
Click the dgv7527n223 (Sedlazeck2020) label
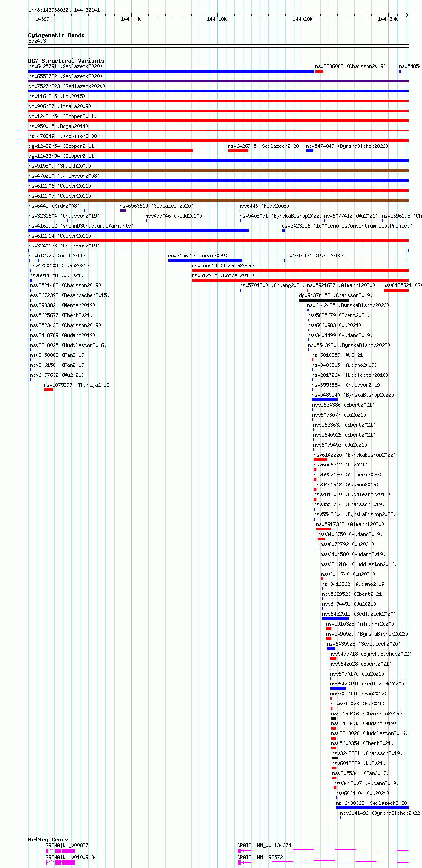pyautogui.click(x=67, y=86)
